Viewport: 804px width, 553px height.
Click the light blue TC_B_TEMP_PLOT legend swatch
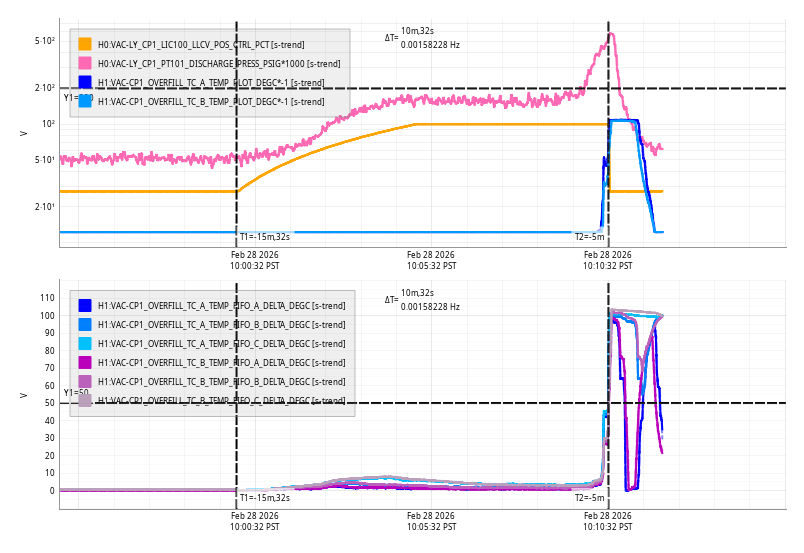[x=85, y=101]
